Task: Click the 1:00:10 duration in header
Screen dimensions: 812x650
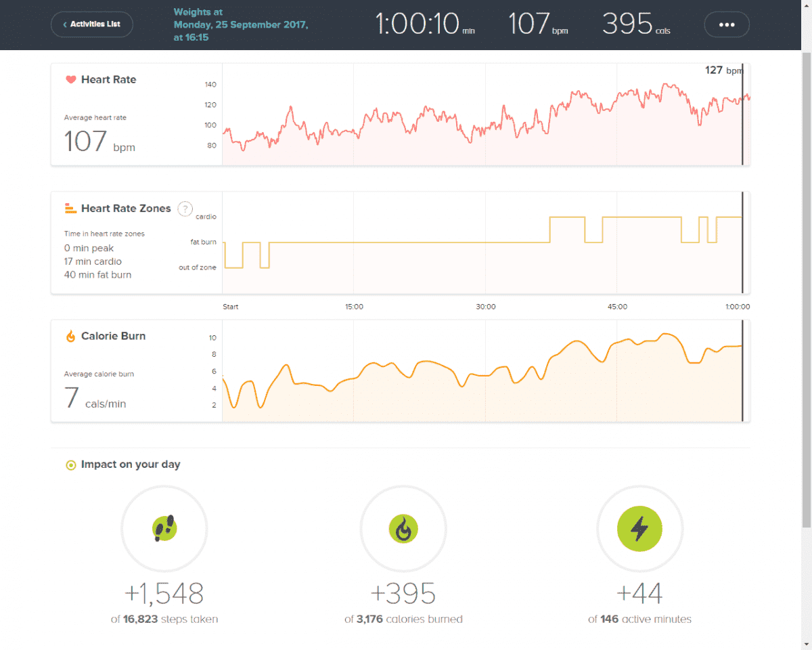Action: (418, 24)
